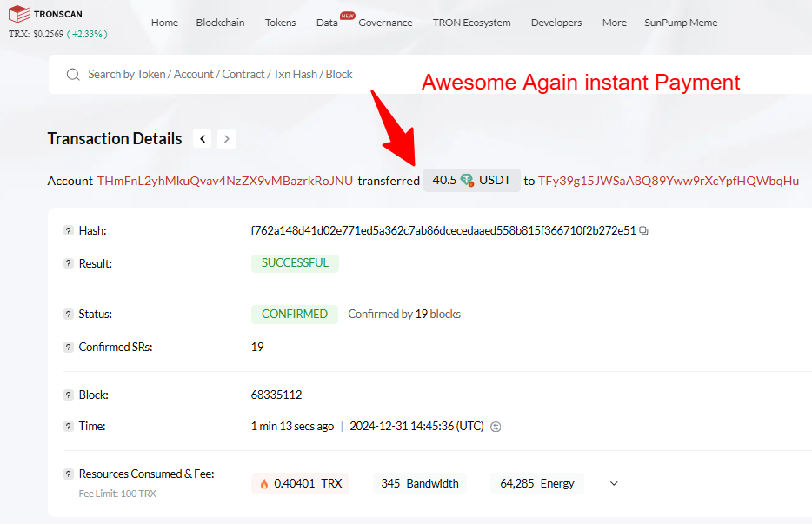Open the More menu
The height and width of the screenshot is (524, 812).
614,23
